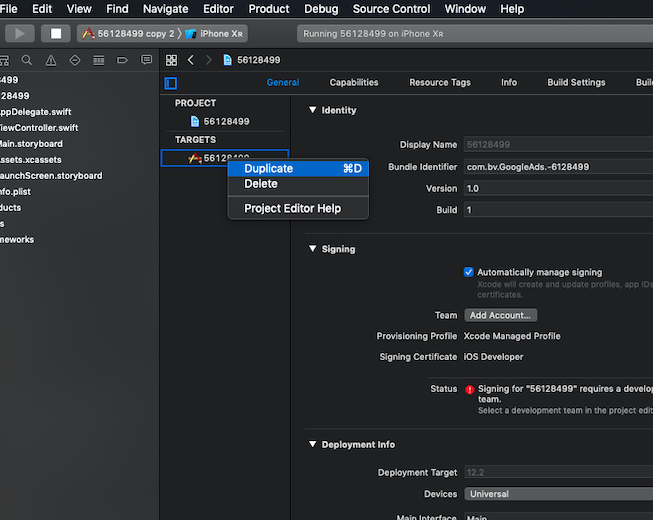Open the Find menu
The width and height of the screenshot is (653, 520).
tap(117, 9)
